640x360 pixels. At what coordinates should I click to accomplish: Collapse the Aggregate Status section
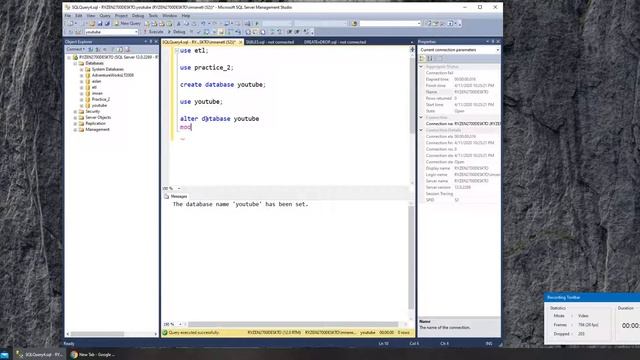click(421, 67)
